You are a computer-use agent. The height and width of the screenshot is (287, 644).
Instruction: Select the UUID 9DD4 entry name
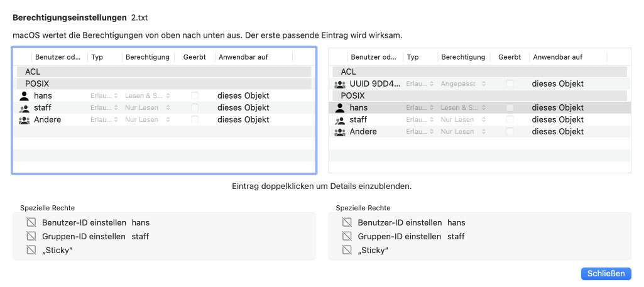point(374,84)
